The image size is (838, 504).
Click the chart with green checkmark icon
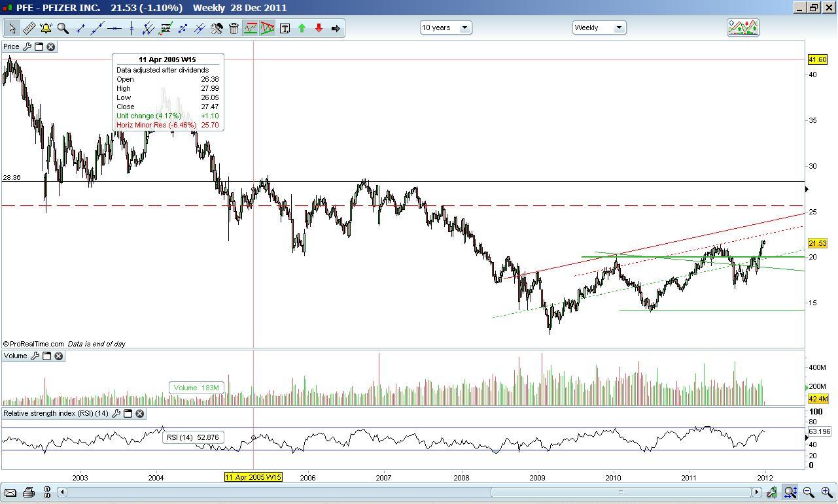click(166, 28)
